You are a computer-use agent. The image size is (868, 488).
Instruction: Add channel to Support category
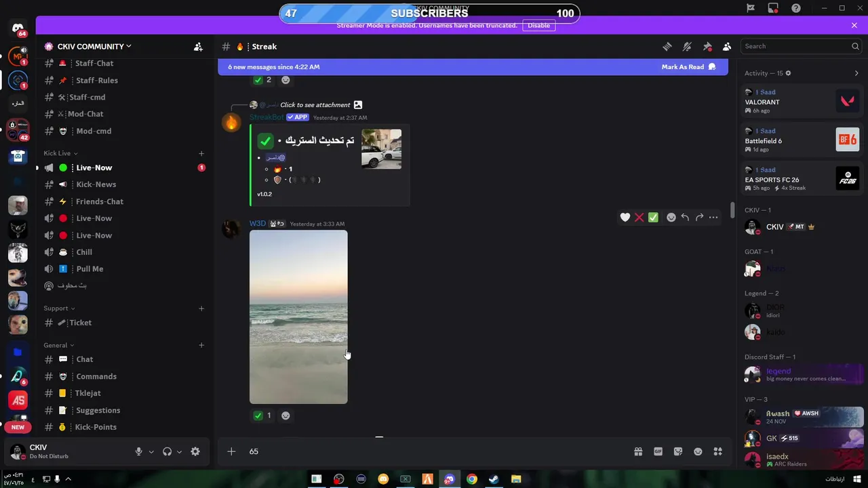pyautogui.click(x=201, y=308)
